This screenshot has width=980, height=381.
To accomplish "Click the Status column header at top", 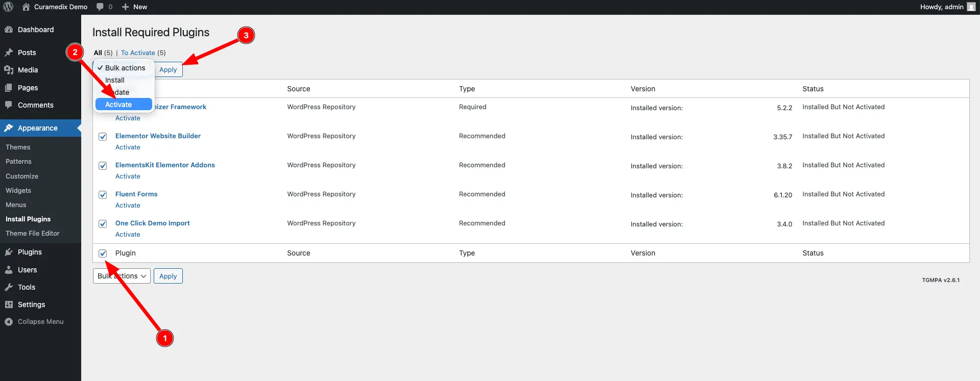I will 813,89.
